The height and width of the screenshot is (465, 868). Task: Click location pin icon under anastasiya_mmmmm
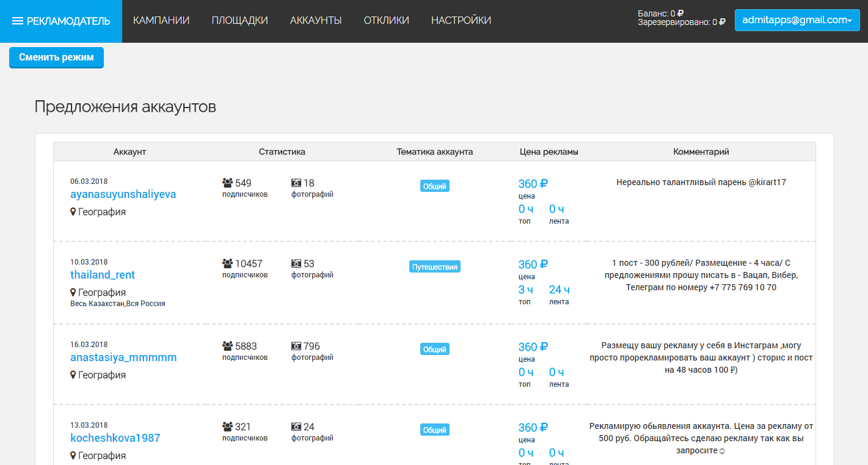(73, 375)
